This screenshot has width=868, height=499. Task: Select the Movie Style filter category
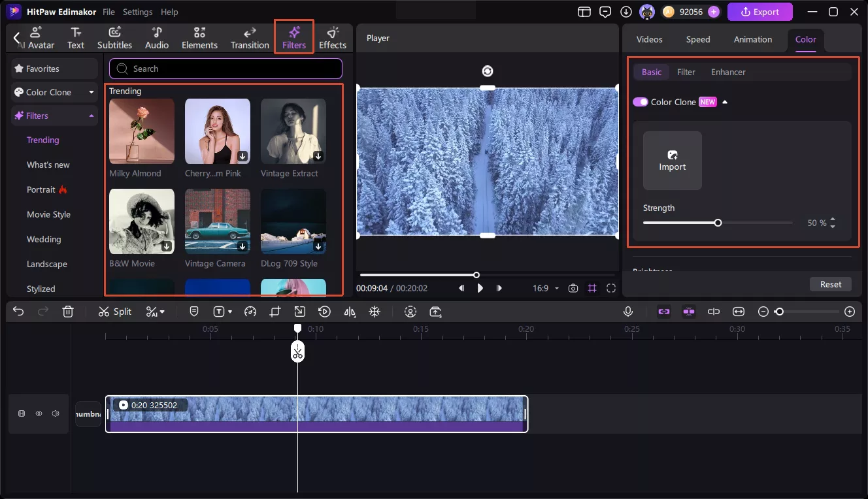48,214
